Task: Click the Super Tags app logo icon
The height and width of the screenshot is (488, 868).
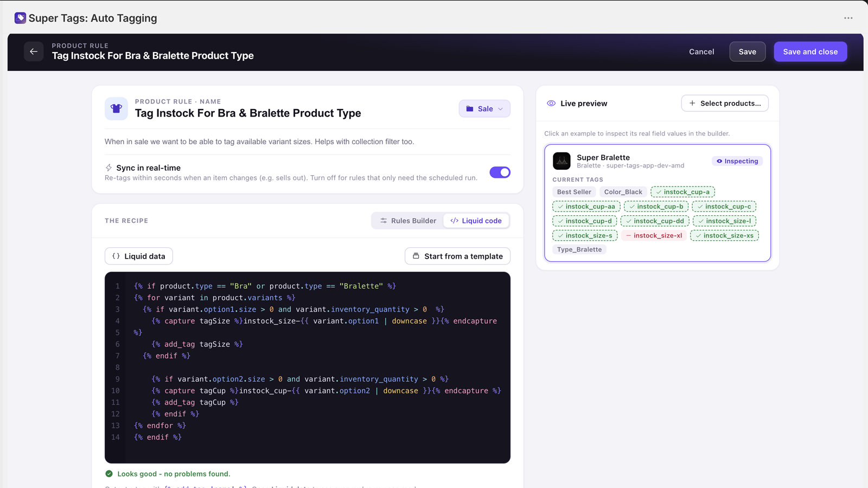Action: tap(20, 18)
